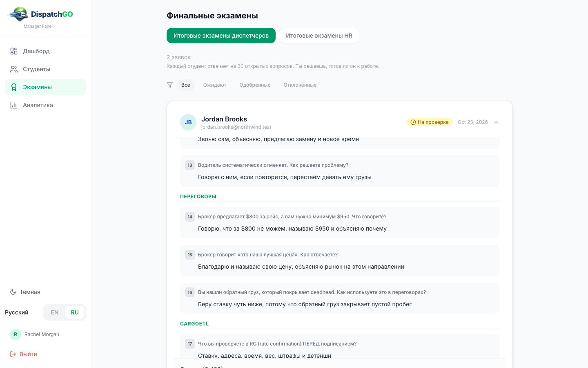This screenshot has width=588, height=368.
Task: Go to Студенты in the sidebar
Action: [x=45, y=69]
